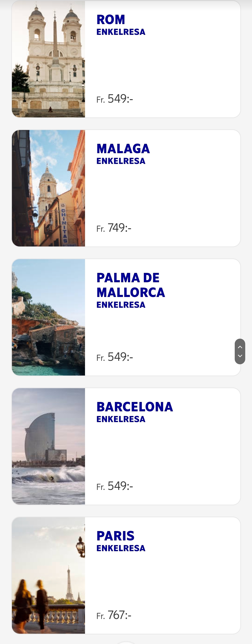Select the BARCELONA destination title
This screenshot has width=252, height=644.
click(134, 407)
